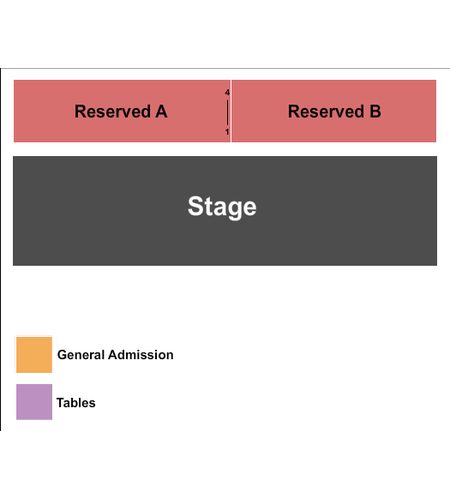Click the divider between Reserved A and B

click(x=231, y=111)
